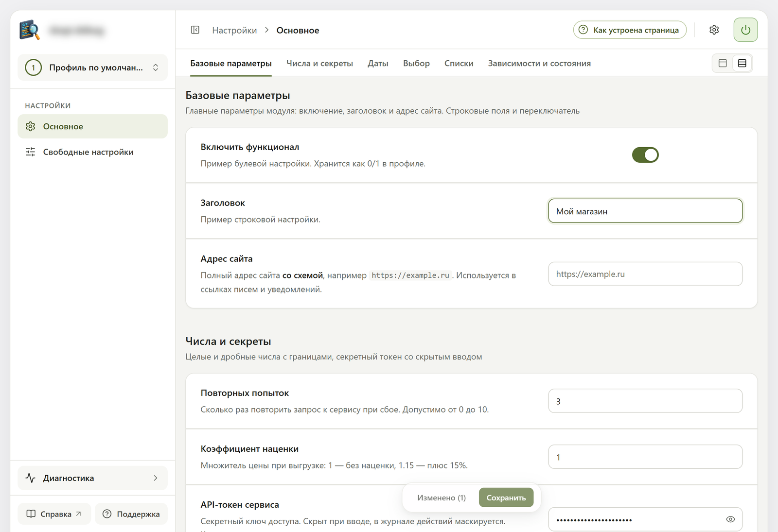The image size is (778, 532).
Task: Focus the Адрес сайта input field
Action: coord(645,274)
